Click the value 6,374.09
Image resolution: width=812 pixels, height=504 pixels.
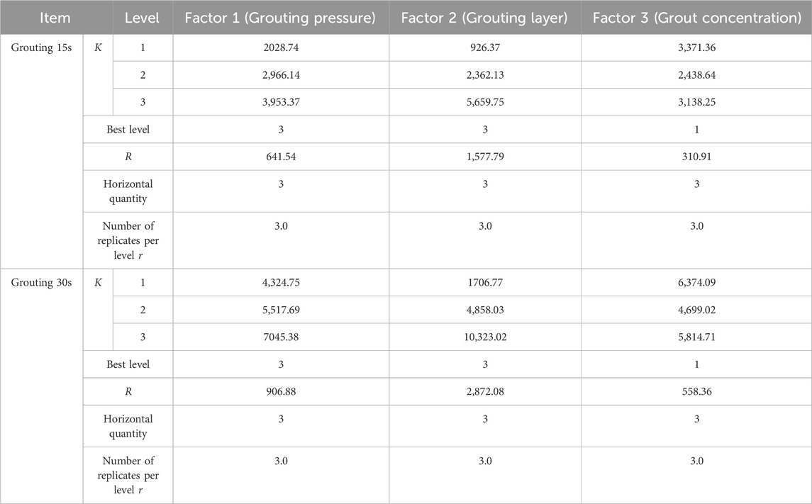696,282
